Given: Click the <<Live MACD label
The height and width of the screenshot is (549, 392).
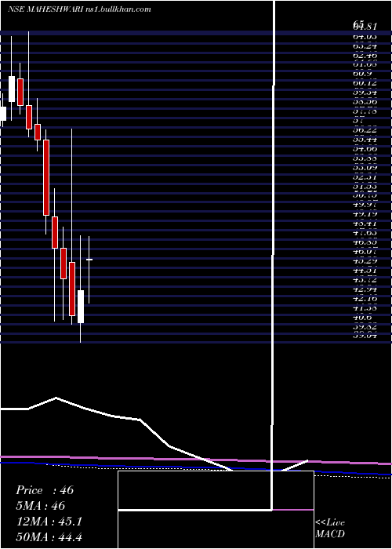Looking at the screenshot, I should click(330, 529).
